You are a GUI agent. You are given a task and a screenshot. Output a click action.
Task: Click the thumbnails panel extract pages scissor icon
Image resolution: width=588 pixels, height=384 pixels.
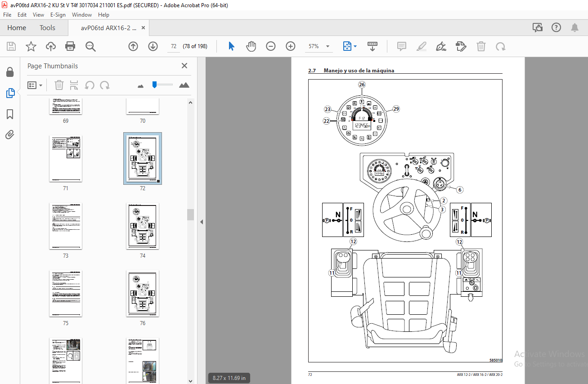[x=74, y=85]
